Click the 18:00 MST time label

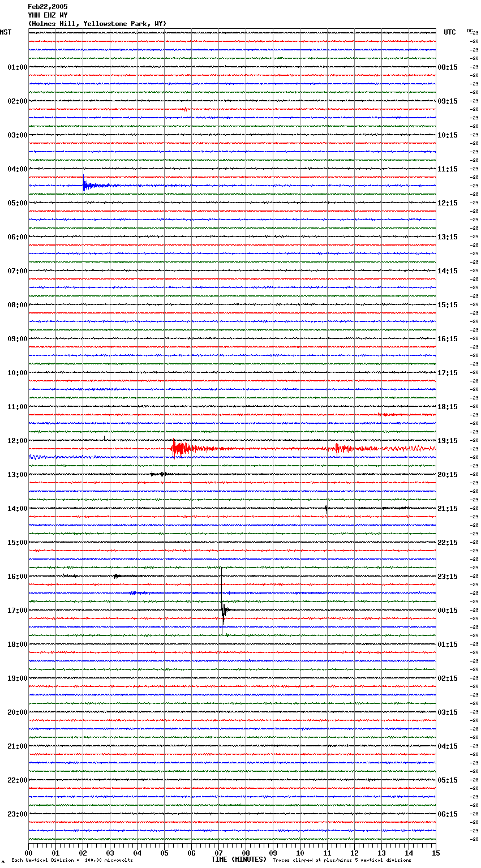pos(18,644)
